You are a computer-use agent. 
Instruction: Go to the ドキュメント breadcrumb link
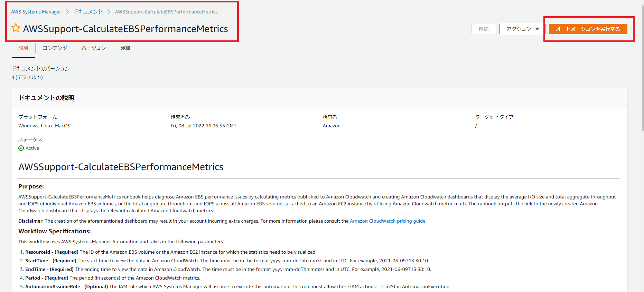[88, 12]
